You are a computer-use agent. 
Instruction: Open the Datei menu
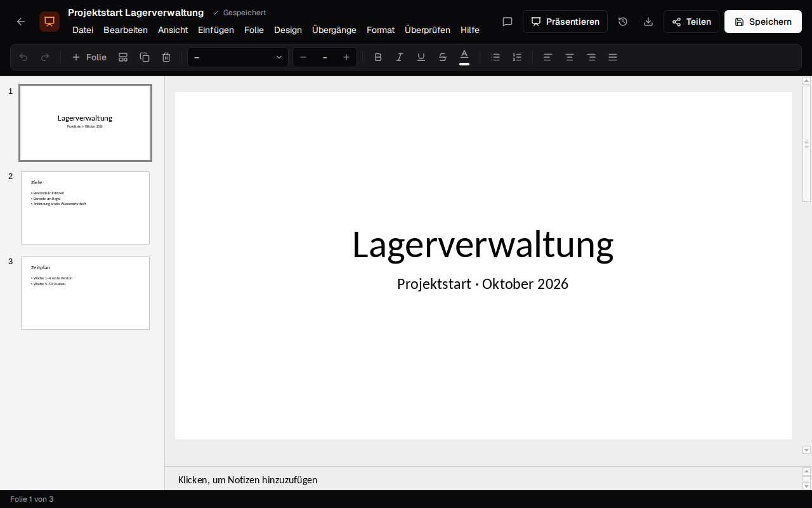83,30
